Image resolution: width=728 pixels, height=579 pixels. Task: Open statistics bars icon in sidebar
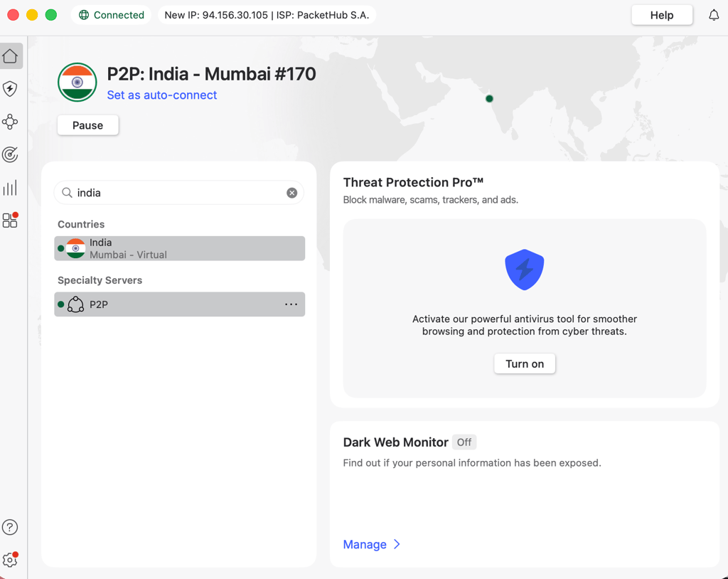tap(10, 188)
